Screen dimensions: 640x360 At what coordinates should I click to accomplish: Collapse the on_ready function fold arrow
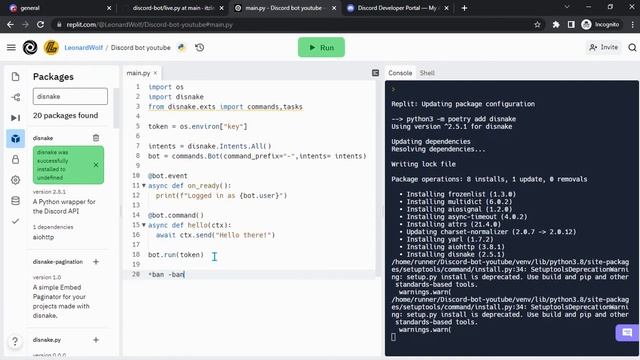click(144, 186)
